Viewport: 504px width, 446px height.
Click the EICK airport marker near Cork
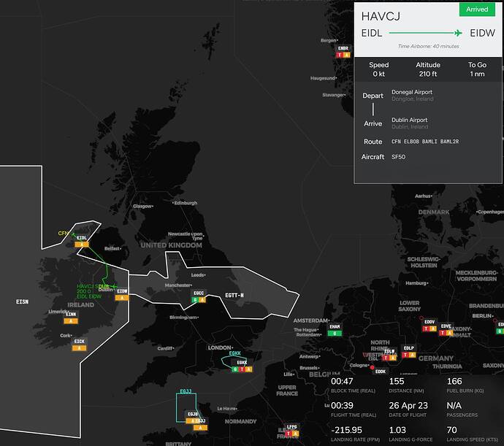[x=79, y=342]
